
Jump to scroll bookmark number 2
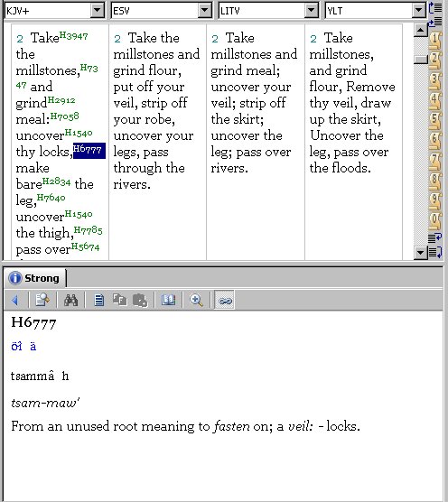pyautogui.click(x=434, y=60)
